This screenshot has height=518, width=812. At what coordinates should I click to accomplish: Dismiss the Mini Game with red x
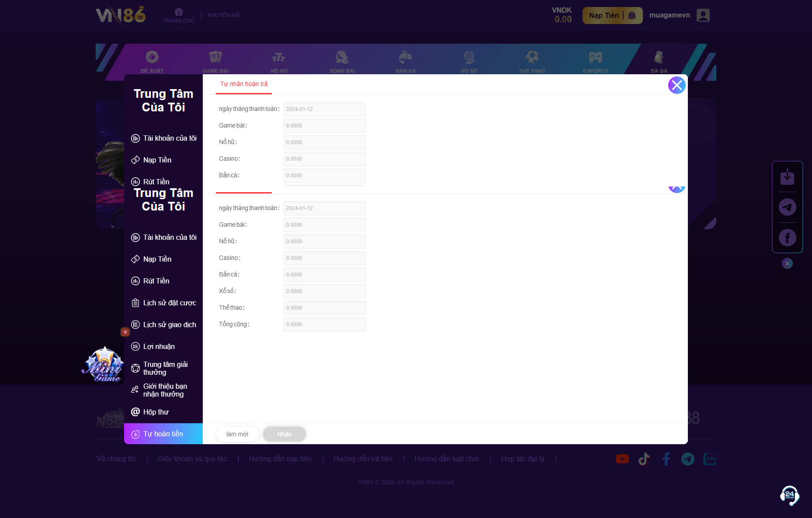[x=125, y=332]
